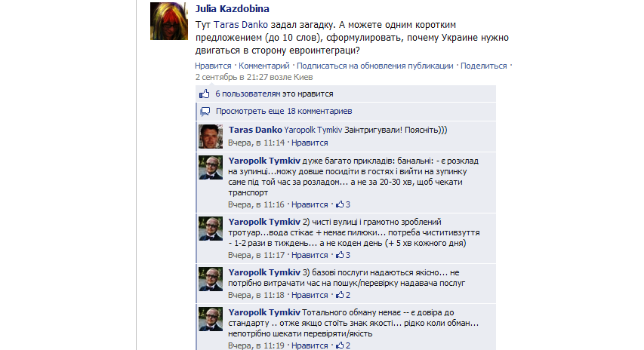This screenshot has width=644, height=350.
Task: Like the post via Нравится link under question
Action: tap(213, 66)
